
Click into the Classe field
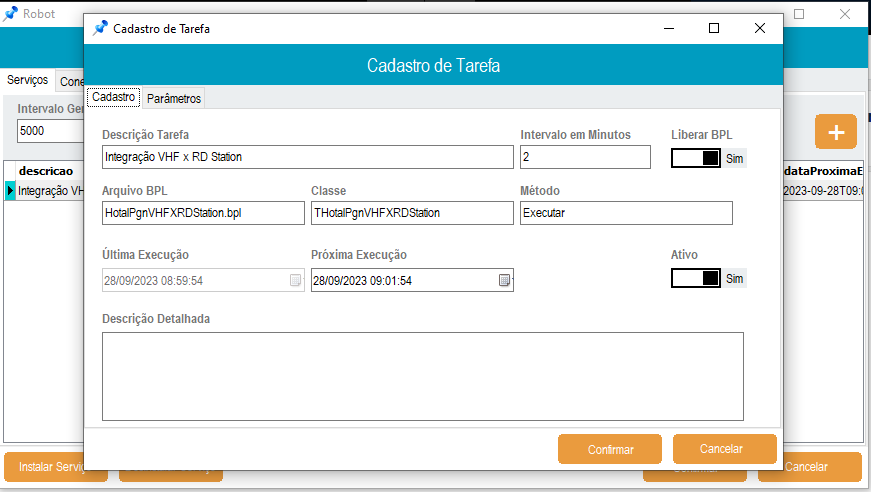coord(411,213)
